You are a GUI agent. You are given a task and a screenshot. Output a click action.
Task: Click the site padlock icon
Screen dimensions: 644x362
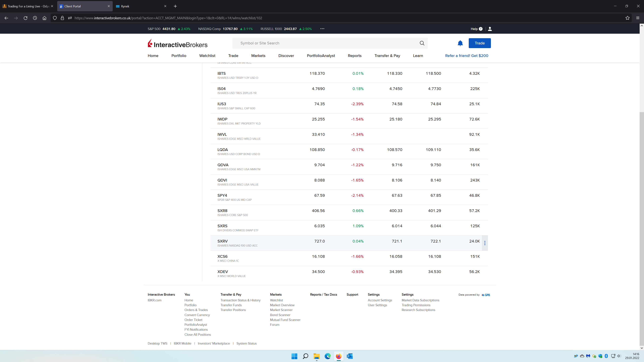62,18
